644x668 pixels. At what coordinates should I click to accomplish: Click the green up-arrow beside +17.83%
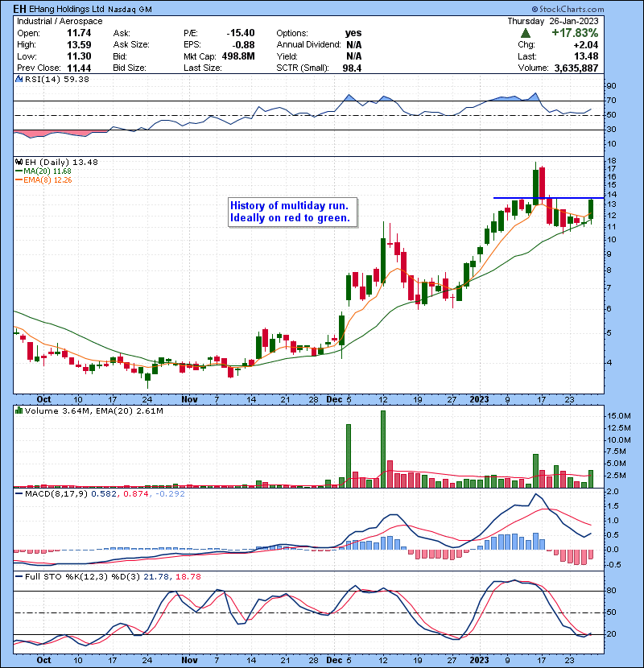point(526,33)
